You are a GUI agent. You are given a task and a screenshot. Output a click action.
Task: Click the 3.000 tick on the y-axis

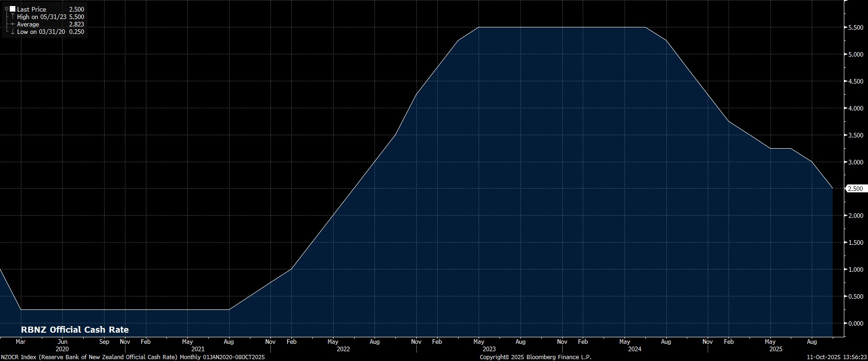click(x=855, y=162)
